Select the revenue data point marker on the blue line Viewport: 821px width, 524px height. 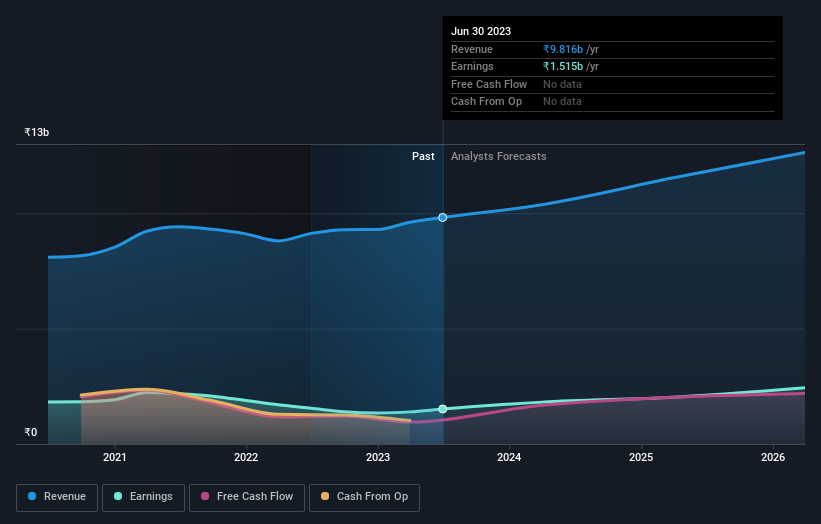coord(442,217)
